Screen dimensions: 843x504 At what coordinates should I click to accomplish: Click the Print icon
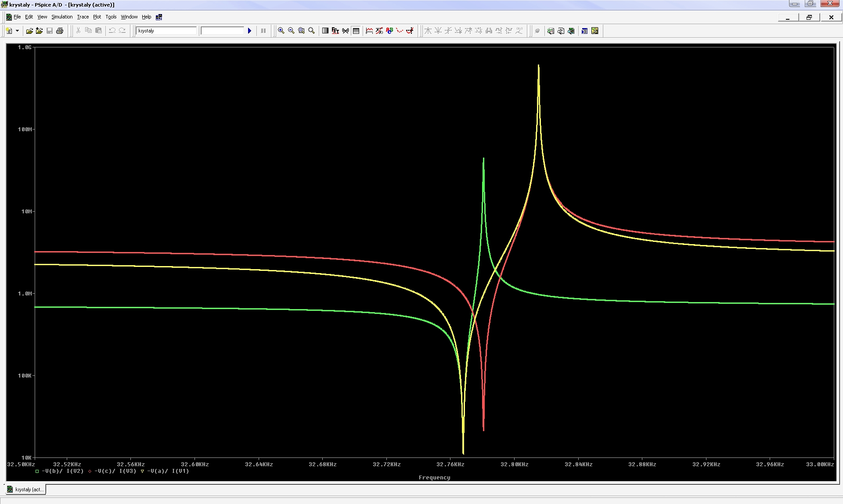(60, 31)
